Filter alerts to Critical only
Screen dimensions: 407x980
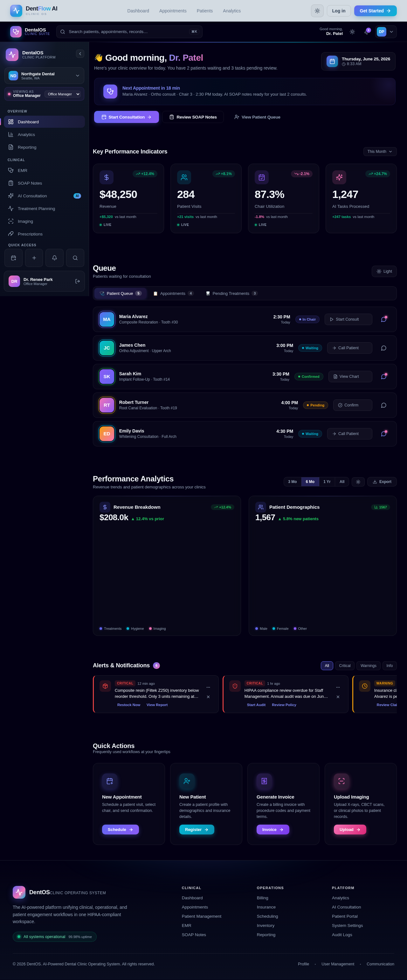point(345,666)
